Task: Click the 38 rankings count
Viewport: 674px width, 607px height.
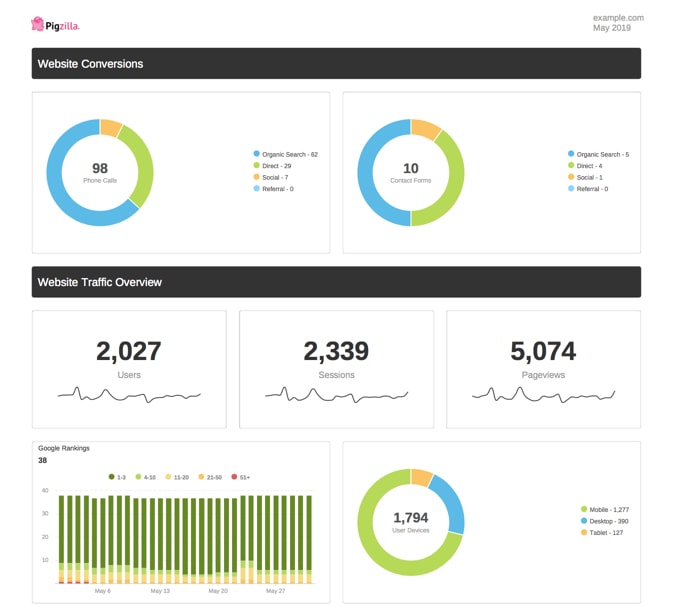Action: coord(43,460)
